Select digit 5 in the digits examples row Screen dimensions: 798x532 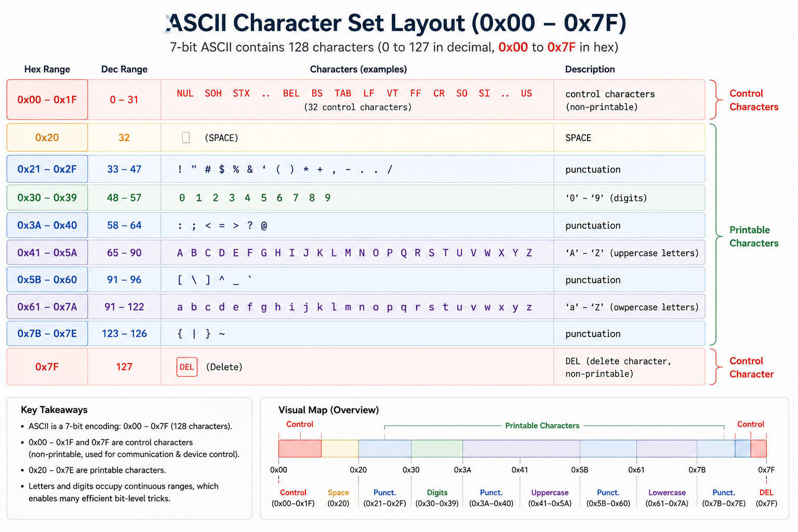click(x=264, y=198)
